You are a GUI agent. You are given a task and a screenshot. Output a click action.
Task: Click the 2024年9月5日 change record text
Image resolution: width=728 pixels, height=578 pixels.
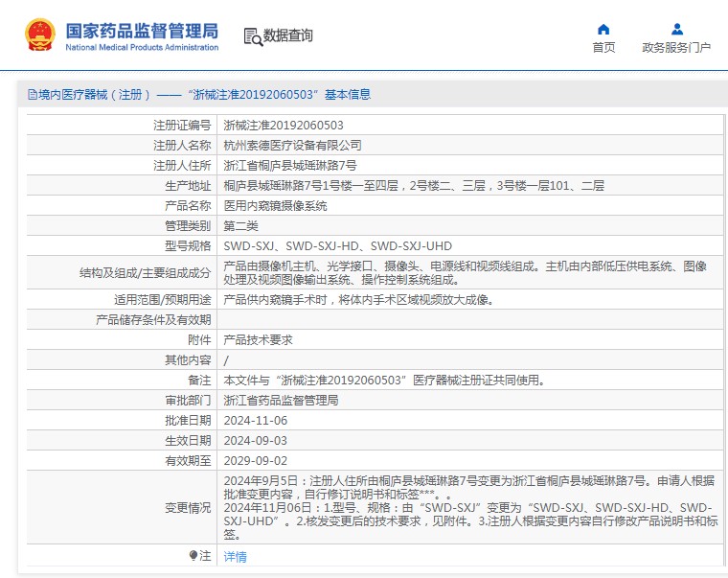[x=469, y=487]
